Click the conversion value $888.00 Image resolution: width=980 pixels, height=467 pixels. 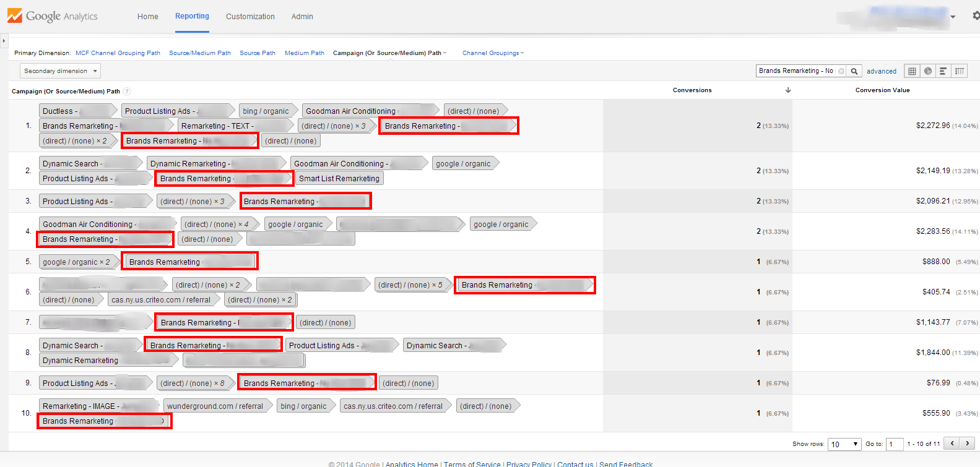(x=936, y=262)
